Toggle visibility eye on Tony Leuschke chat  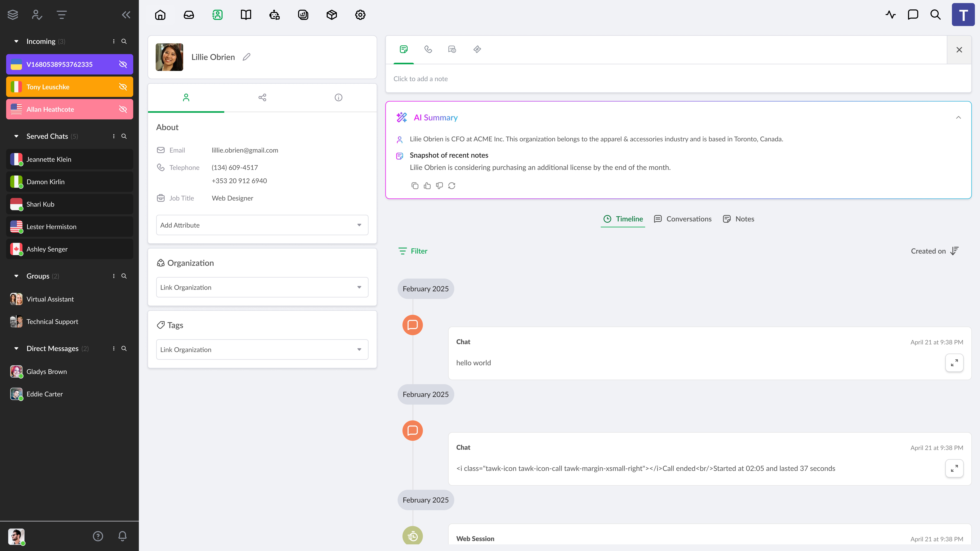(x=123, y=87)
